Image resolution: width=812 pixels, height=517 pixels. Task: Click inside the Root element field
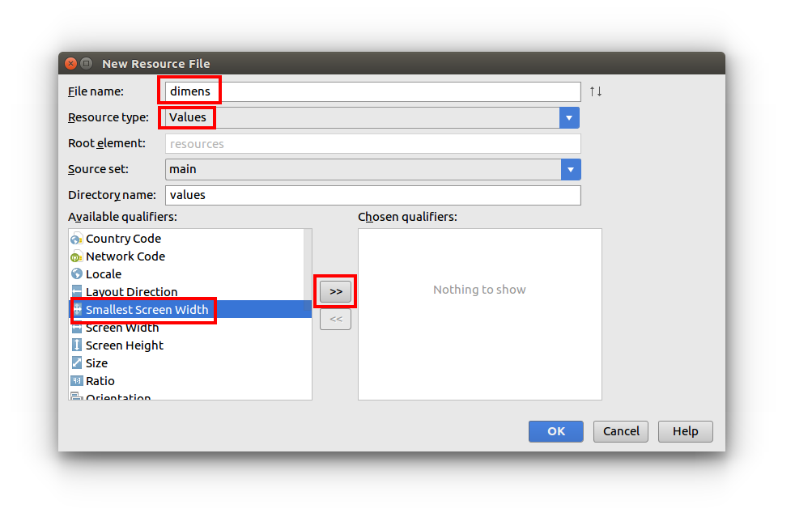click(372, 143)
